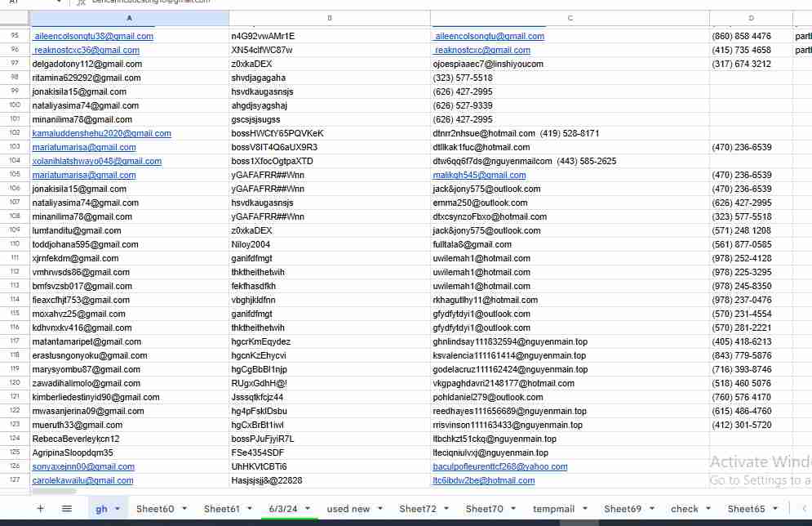
Task: Open the Sheet65 tab dropdown arrow
Action: tap(775, 509)
